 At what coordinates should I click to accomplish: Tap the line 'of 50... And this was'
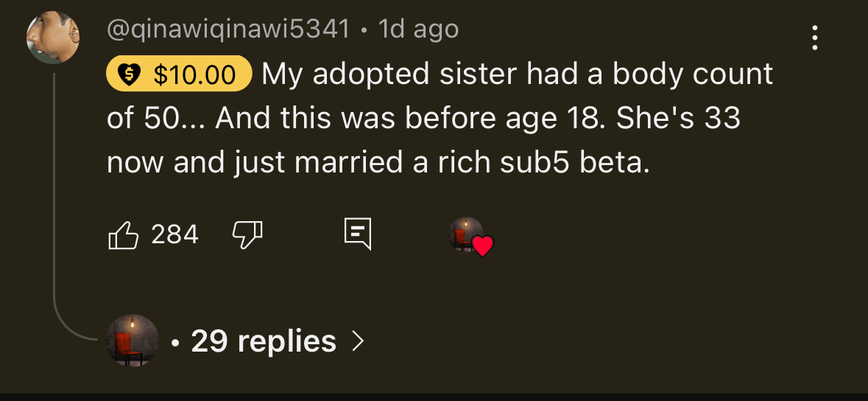[423, 119]
